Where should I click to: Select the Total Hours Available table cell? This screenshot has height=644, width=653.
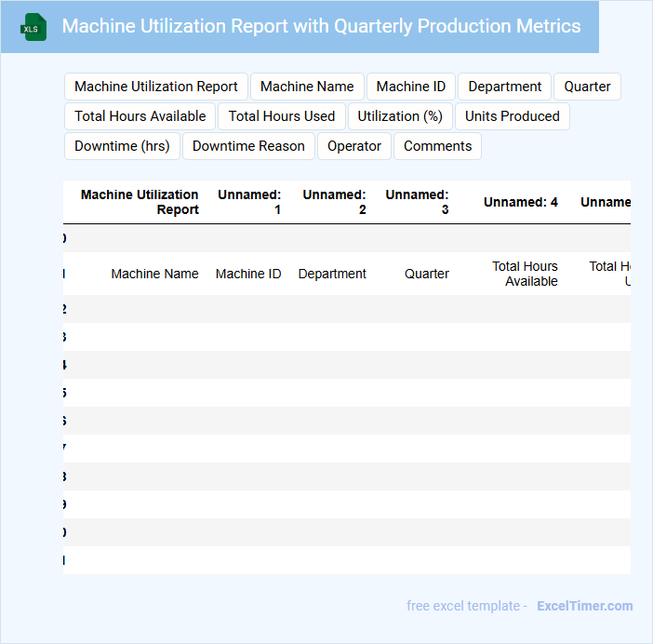point(525,274)
